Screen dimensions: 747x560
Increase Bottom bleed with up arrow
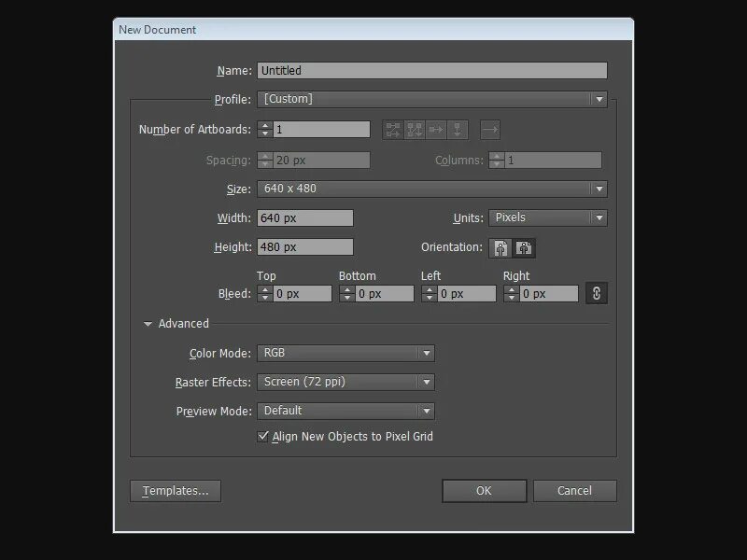pyautogui.click(x=347, y=289)
